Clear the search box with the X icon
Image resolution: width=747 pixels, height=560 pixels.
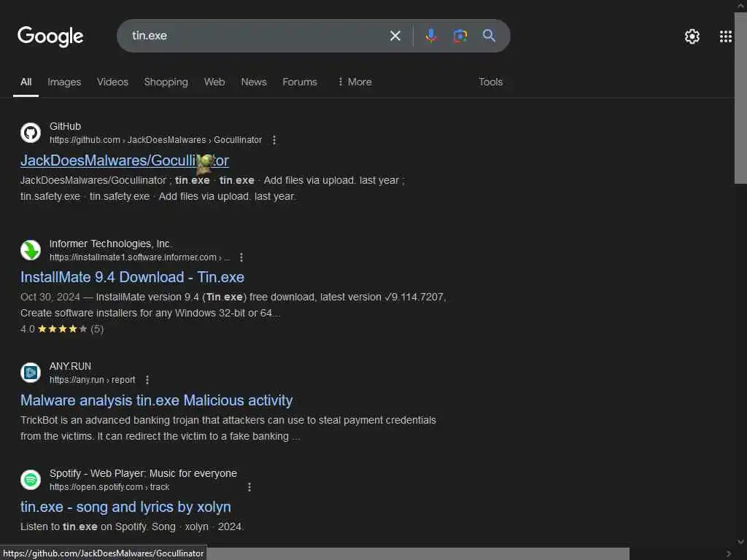pos(395,36)
